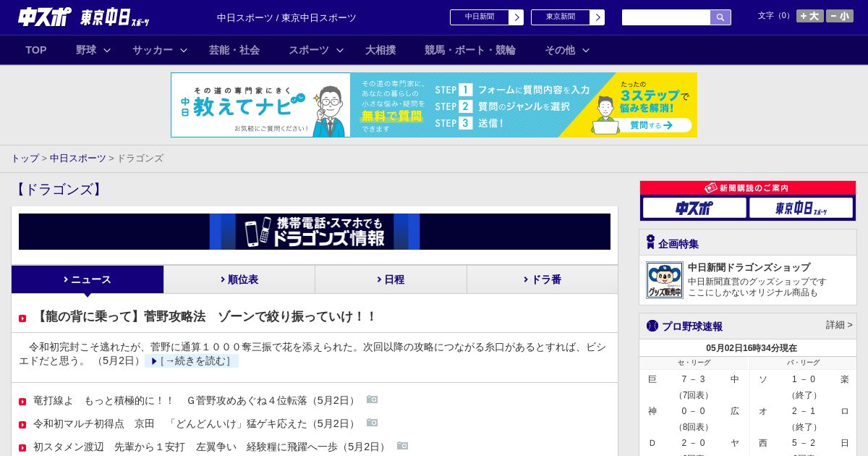The image size is (868, 456).
Task: Open headline 【龍の背に乗って】菅野攻略法
Action: click(x=205, y=316)
